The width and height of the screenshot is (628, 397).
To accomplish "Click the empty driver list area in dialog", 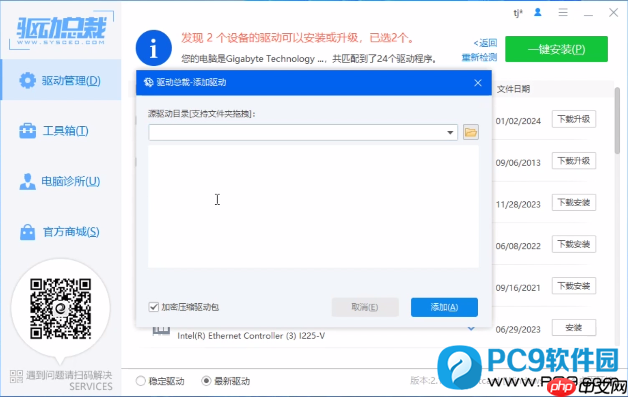I will click(313, 206).
